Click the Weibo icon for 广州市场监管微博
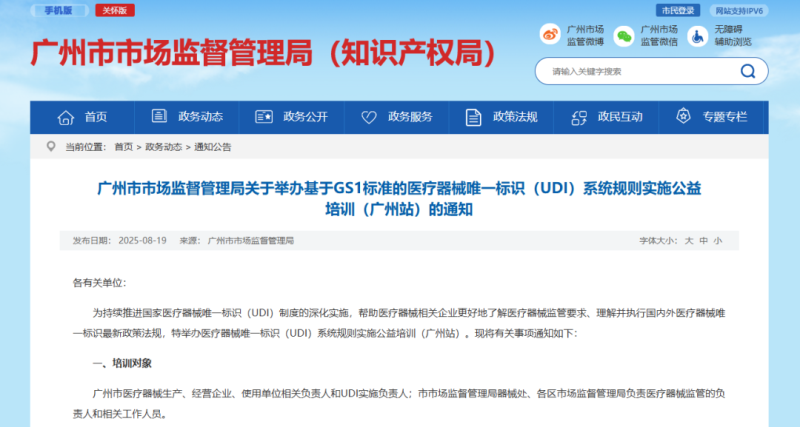Screen dimensions: 800x427 tap(551, 36)
